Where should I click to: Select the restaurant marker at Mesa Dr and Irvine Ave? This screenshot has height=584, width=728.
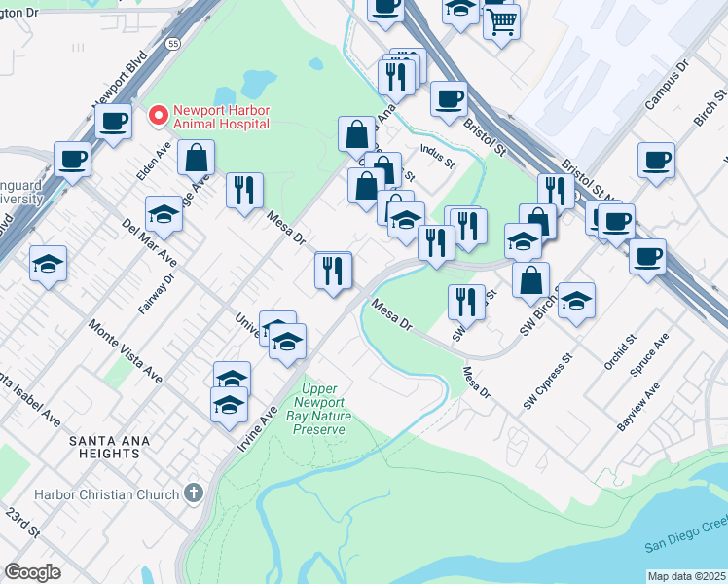click(334, 274)
